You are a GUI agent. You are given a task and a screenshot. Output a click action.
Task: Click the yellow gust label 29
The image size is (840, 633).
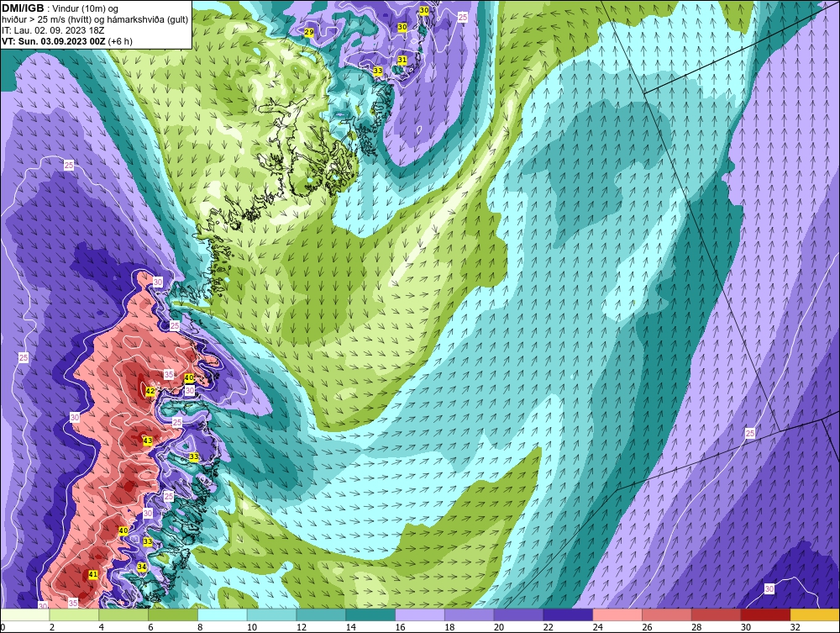pos(309,33)
